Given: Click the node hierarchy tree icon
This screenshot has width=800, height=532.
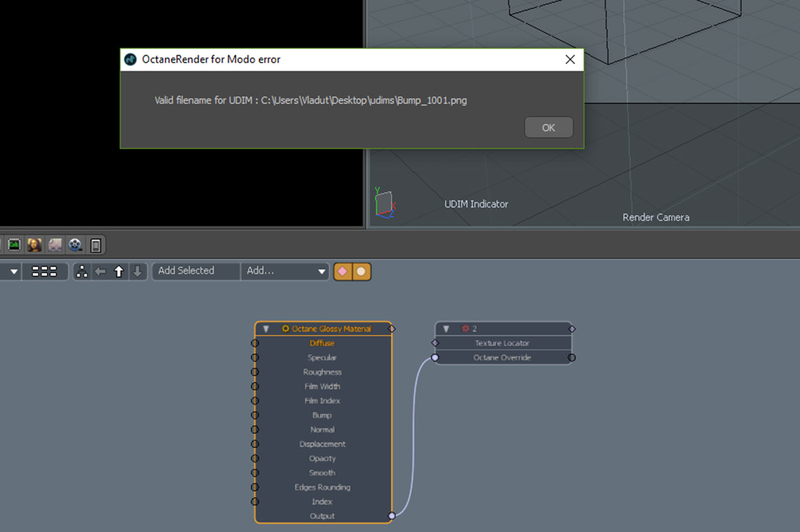Looking at the screenshot, I should pos(81,272).
